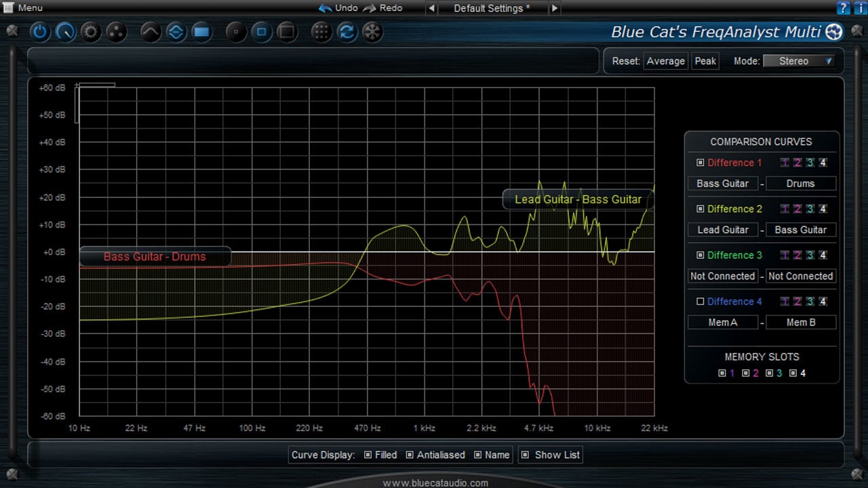Reset the Peak curves
868x488 pixels.
705,61
